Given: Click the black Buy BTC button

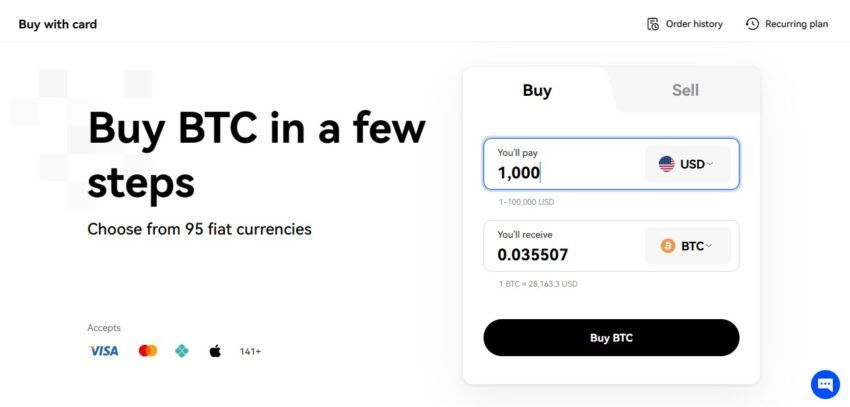Looking at the screenshot, I should tap(611, 338).
